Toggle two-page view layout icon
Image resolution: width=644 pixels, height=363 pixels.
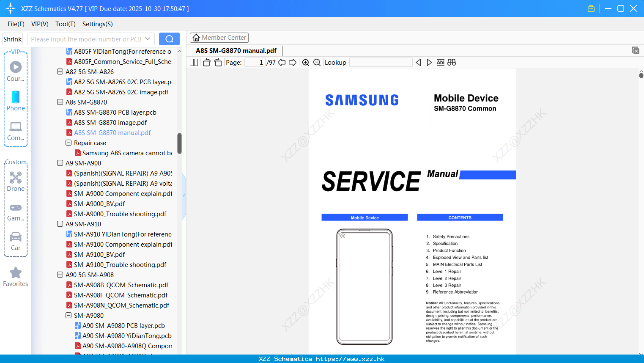(x=194, y=63)
